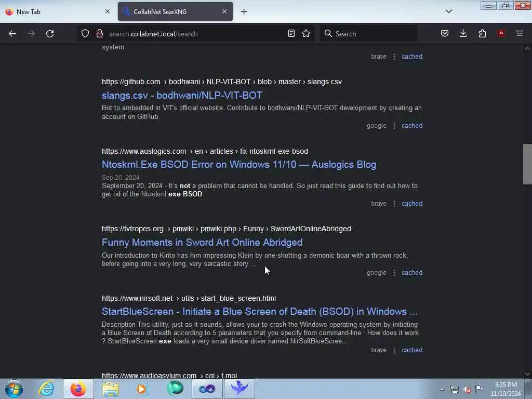532x399 pixels.
Task: Toggle reader view icon in address bar
Action: coord(291,33)
